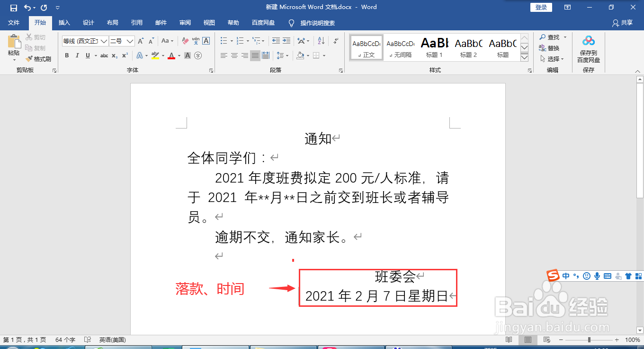Apply character border icon
Viewport: 644px width, 349px height.
[x=206, y=41]
